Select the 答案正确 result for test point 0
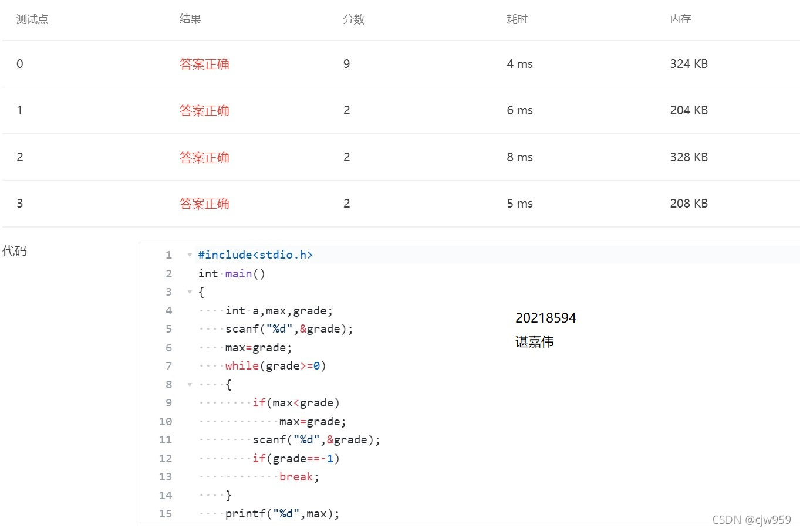The height and width of the screenshot is (532, 800). pyautogui.click(x=204, y=64)
